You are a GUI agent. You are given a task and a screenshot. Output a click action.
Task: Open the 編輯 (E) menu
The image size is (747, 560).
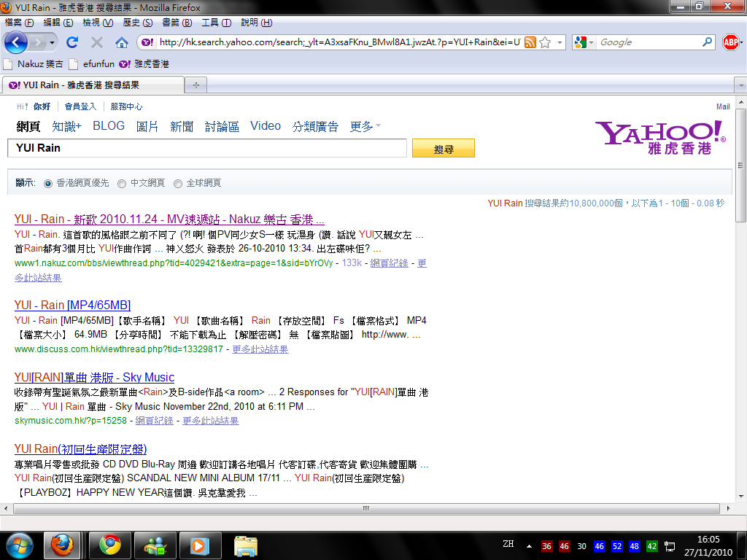(x=58, y=23)
